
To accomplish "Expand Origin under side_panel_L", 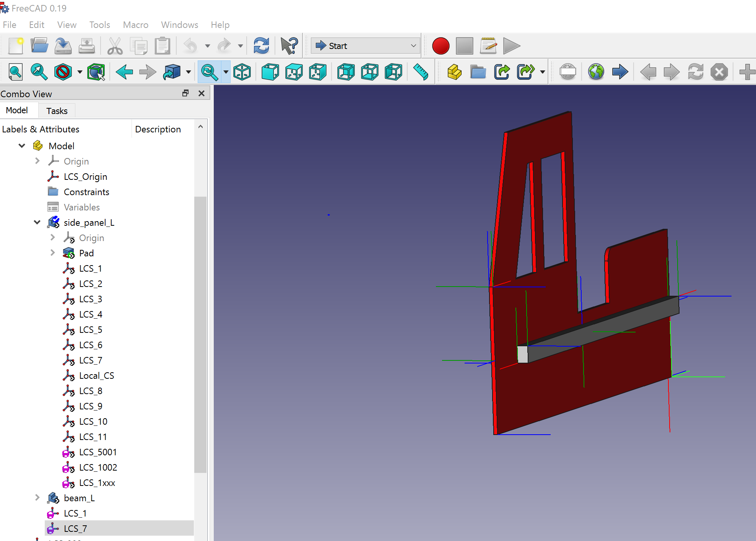I will (x=52, y=238).
